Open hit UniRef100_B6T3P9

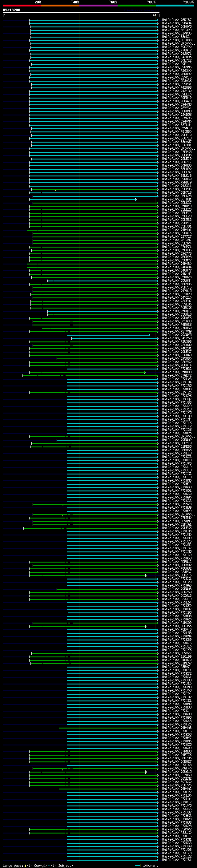click(x=177, y=30)
